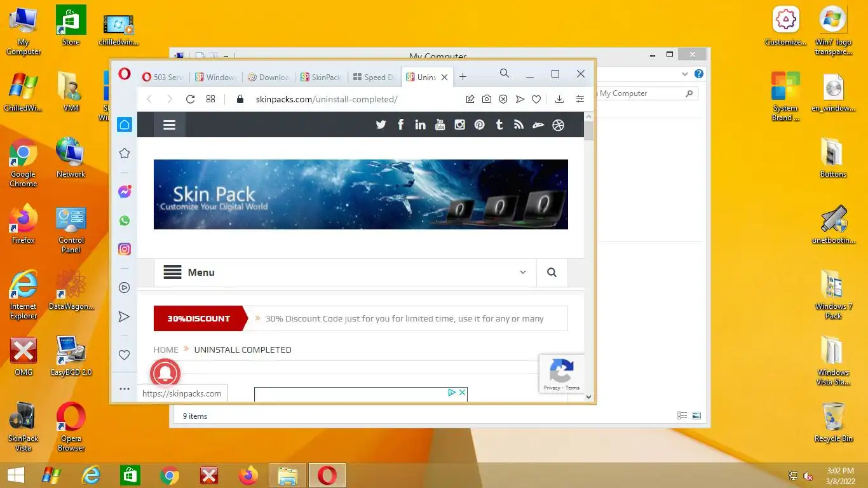Visit the YouTube icon in site header
Image resolution: width=868 pixels, height=488 pixels.
[440, 125]
